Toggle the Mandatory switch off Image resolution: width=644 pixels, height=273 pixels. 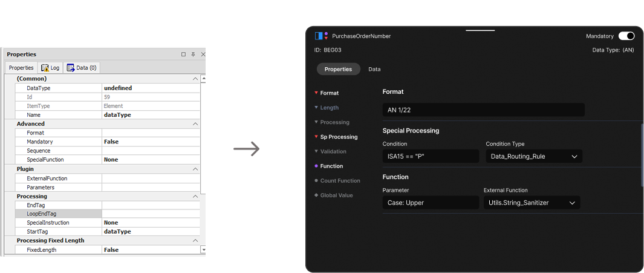tap(626, 36)
